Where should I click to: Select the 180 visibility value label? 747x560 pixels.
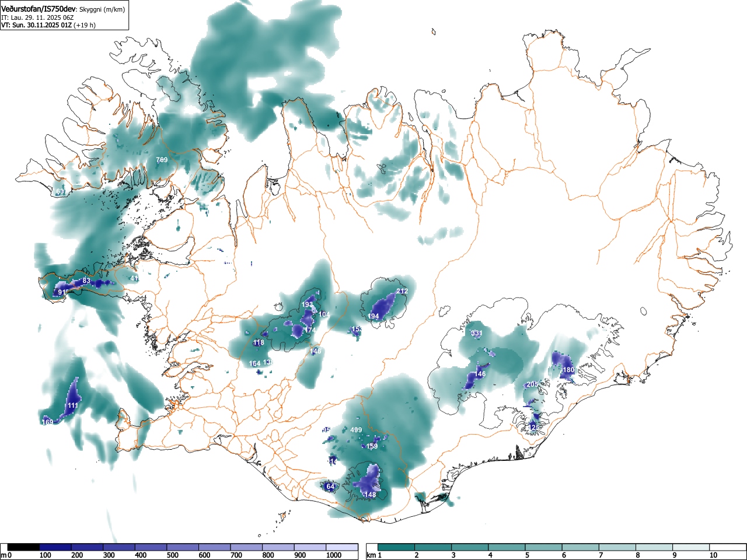click(x=568, y=370)
